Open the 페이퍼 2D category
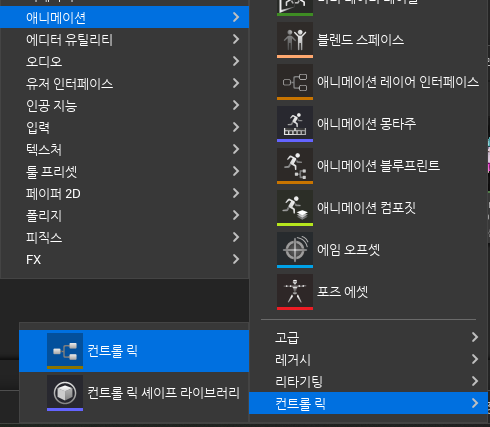The height and width of the screenshot is (427, 490). 124,193
